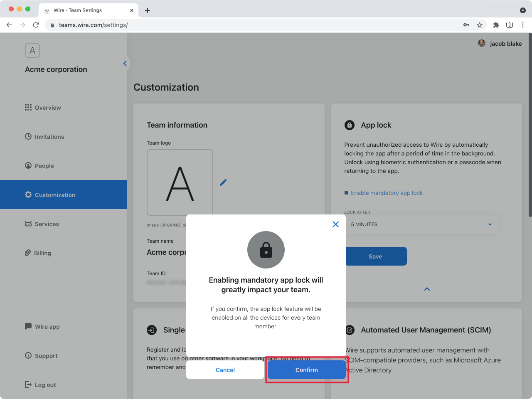
Task: Open the Wire app link
Action: (47, 327)
